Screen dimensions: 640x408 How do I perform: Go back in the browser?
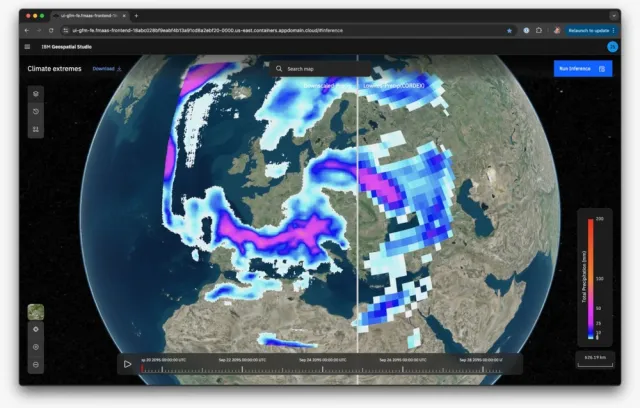tap(27, 31)
